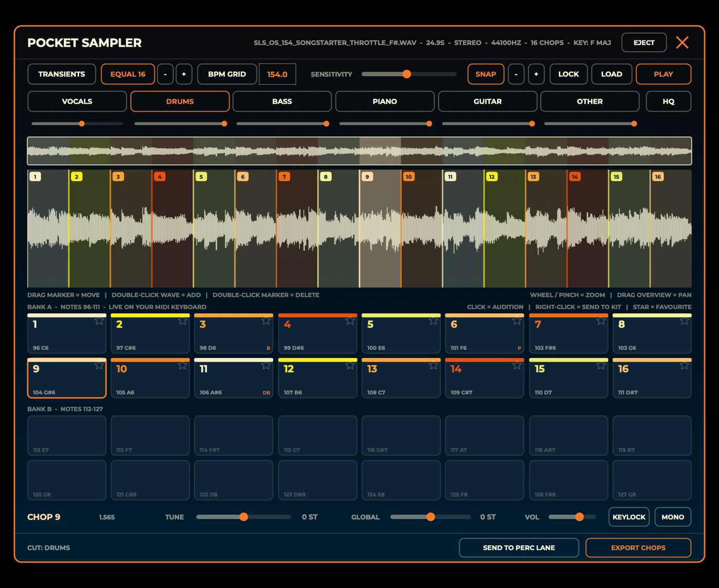Select EQUAL 16 chop mode
719x588 pixels.
coord(128,74)
